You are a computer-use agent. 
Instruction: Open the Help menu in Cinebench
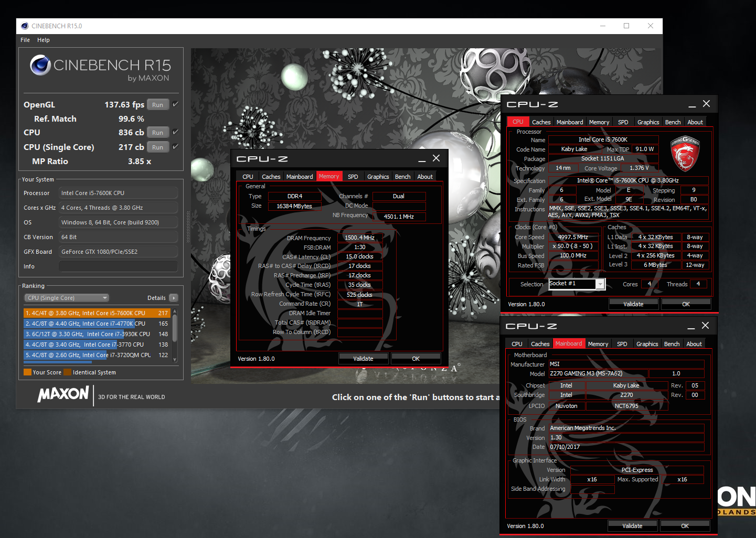coord(44,40)
